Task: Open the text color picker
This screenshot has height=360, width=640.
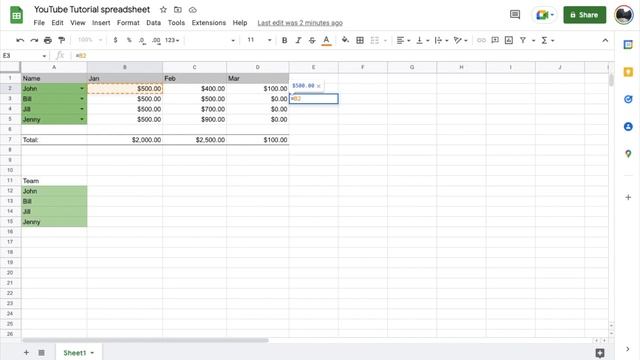Action: (326, 40)
